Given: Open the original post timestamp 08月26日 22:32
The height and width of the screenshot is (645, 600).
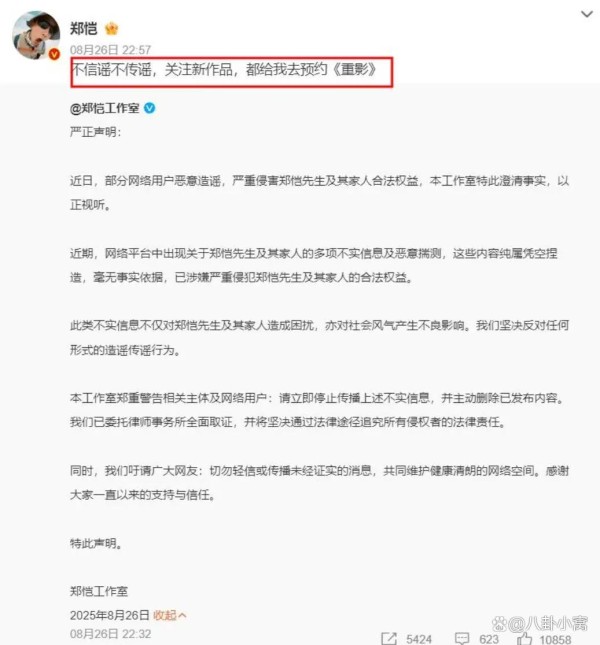Looking at the screenshot, I should click(x=110, y=633).
